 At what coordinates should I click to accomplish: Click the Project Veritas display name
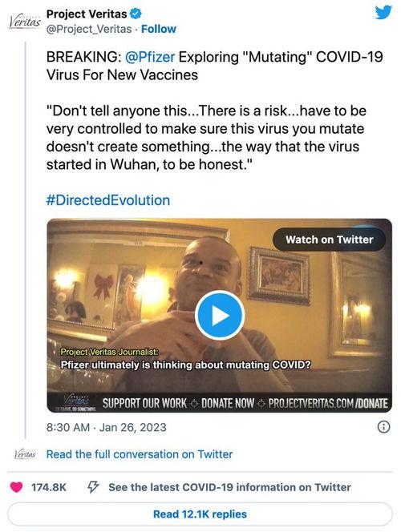point(87,14)
